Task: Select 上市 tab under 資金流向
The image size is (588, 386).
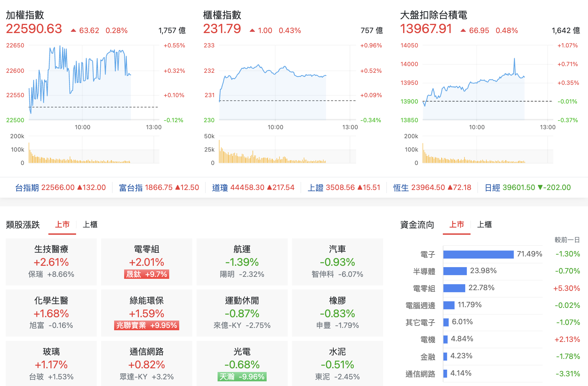Action: pyautogui.click(x=457, y=224)
